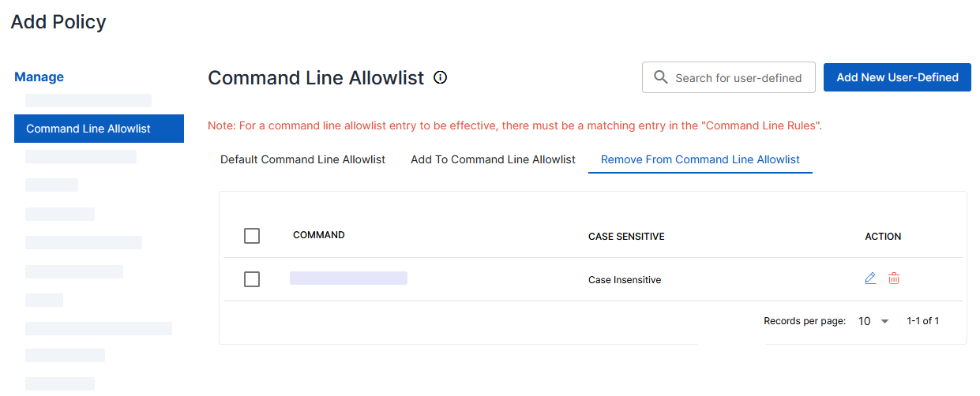Toggle the select-all checkbox in table header
This screenshot has width=980, height=396.
click(252, 236)
